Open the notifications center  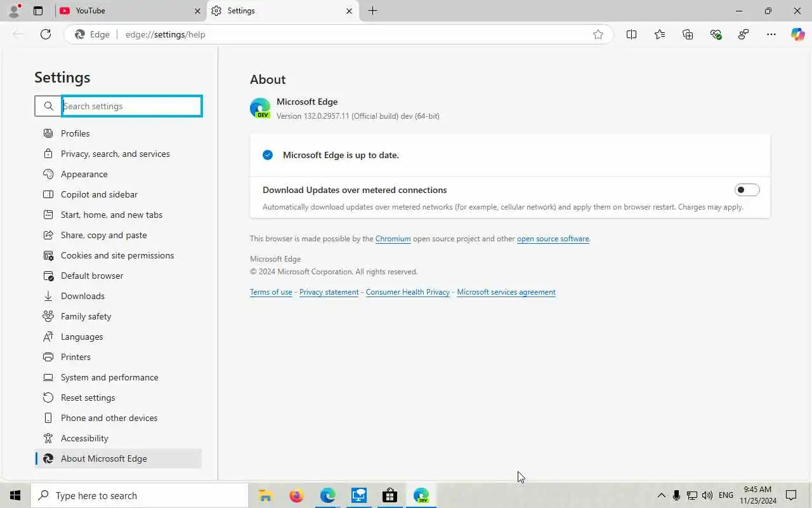pyautogui.click(x=791, y=495)
